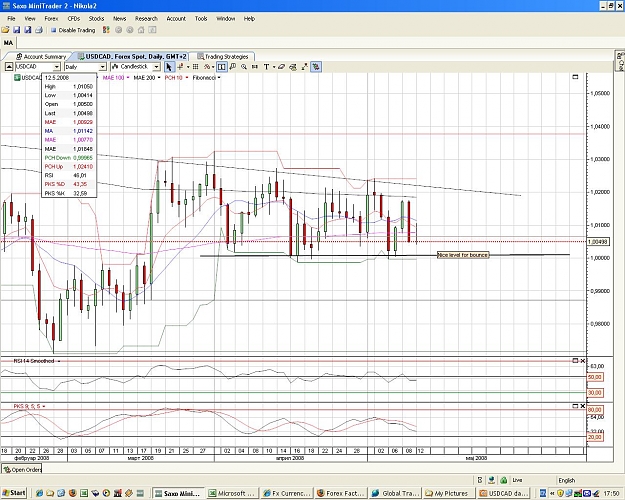Click the chat side panel tab on right edge

(x=620, y=61)
